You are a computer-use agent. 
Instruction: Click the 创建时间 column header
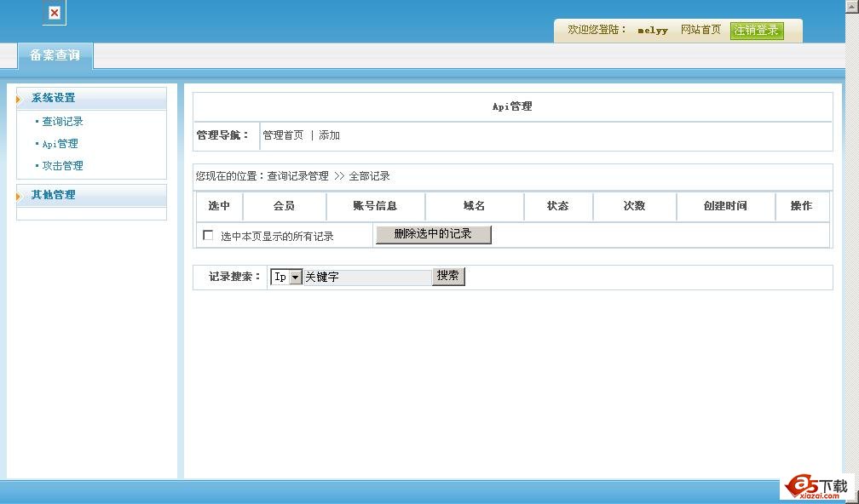(x=725, y=206)
